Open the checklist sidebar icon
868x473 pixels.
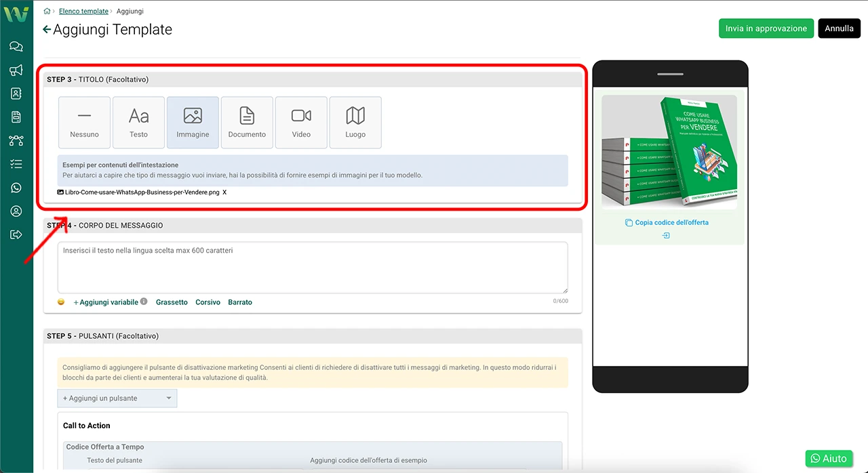[16, 164]
